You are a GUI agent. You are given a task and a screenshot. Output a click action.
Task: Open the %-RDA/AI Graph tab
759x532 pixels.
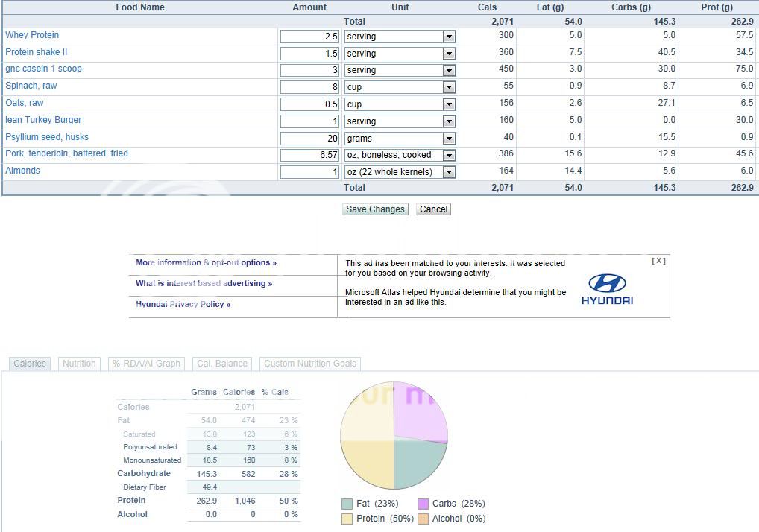coord(146,364)
